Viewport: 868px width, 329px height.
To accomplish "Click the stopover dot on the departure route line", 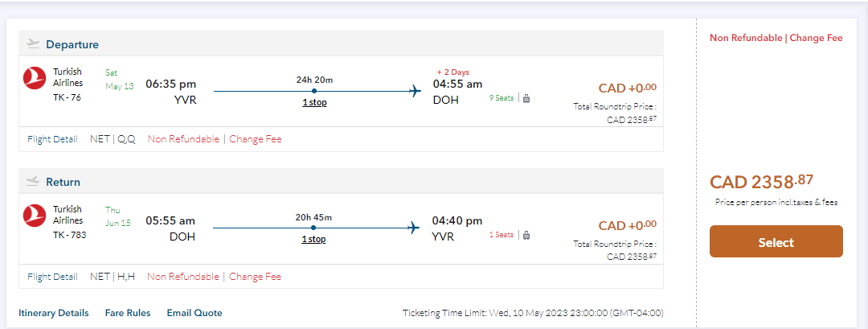I will (x=314, y=91).
